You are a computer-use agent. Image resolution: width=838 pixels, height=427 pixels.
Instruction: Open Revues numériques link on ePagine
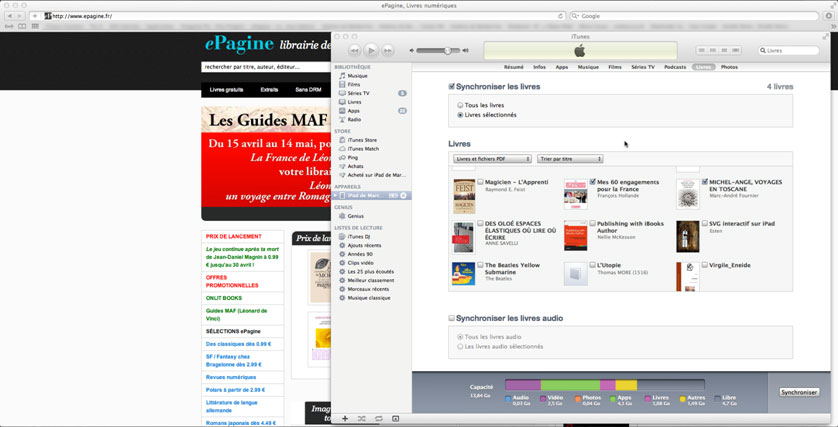coord(231,377)
